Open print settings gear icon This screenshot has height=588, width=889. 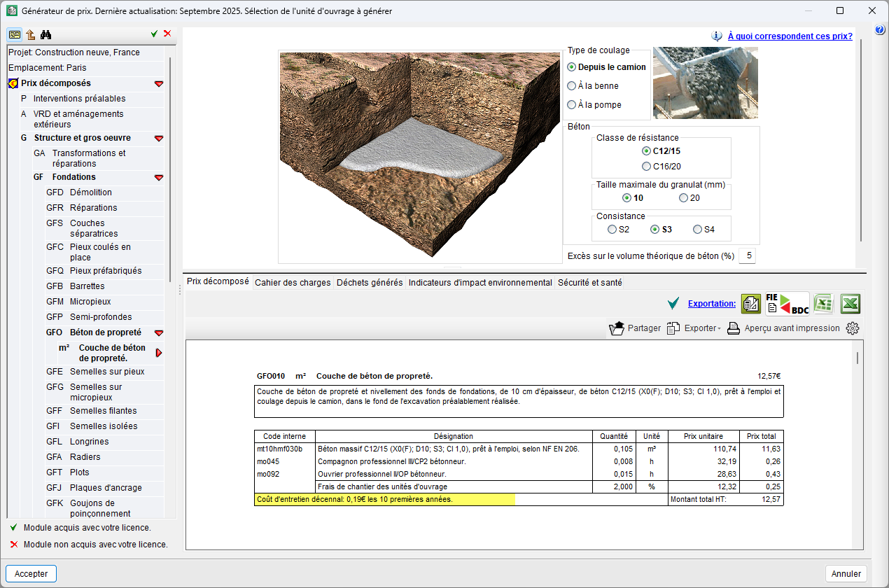coord(852,328)
